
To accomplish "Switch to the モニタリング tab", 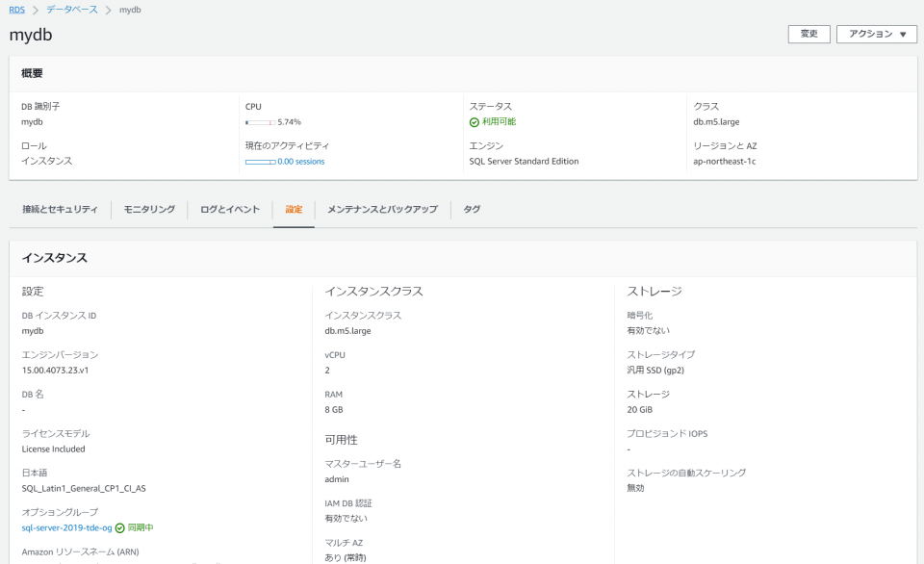I will pyautogui.click(x=148, y=209).
